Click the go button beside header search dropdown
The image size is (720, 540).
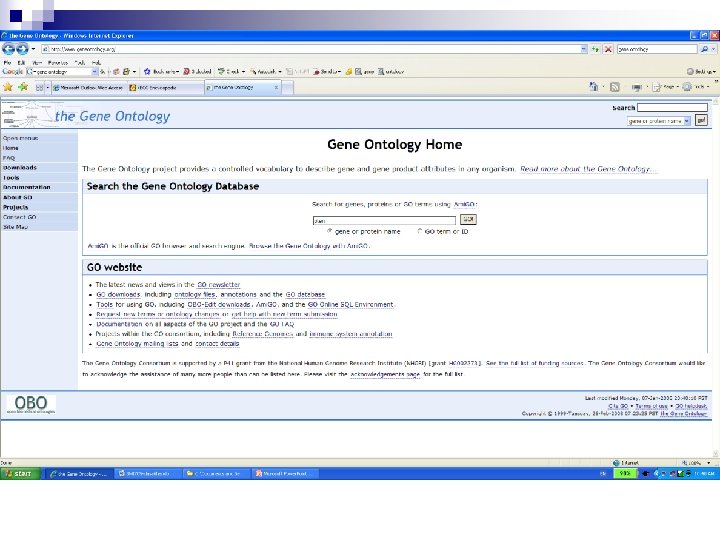[x=701, y=120]
